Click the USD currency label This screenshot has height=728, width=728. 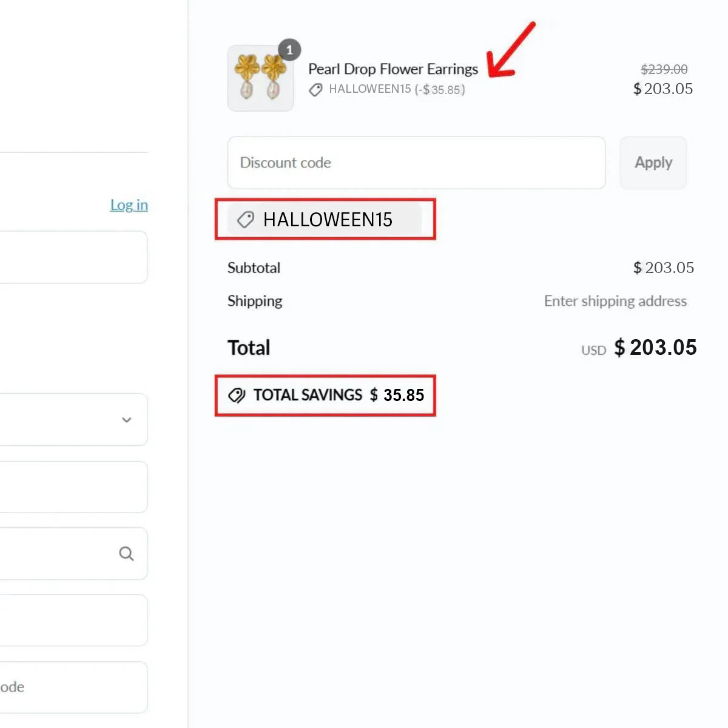coord(593,351)
